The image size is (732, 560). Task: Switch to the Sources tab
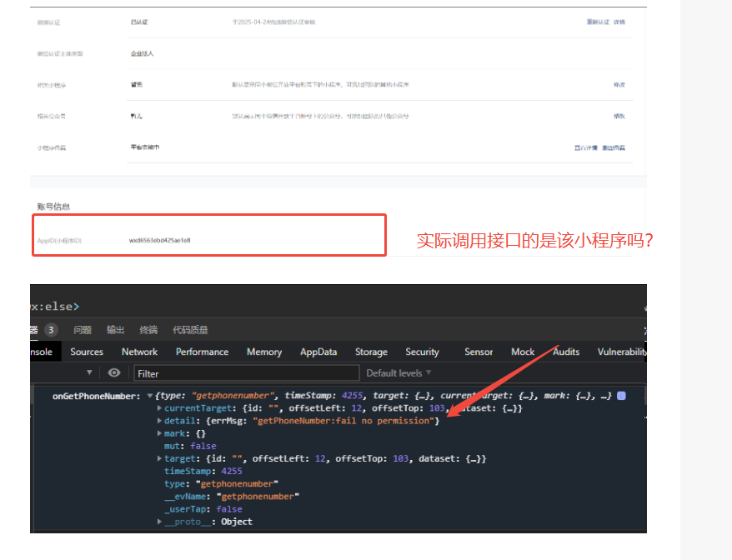click(87, 352)
